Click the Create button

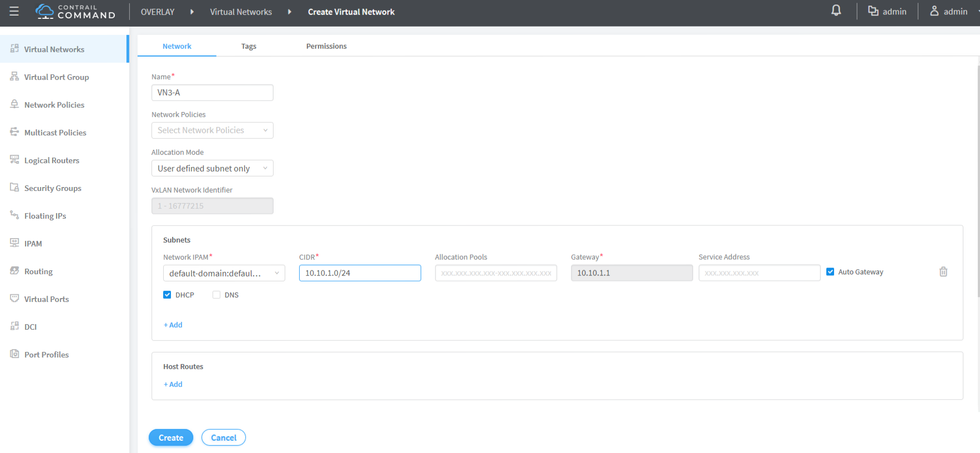point(171,437)
